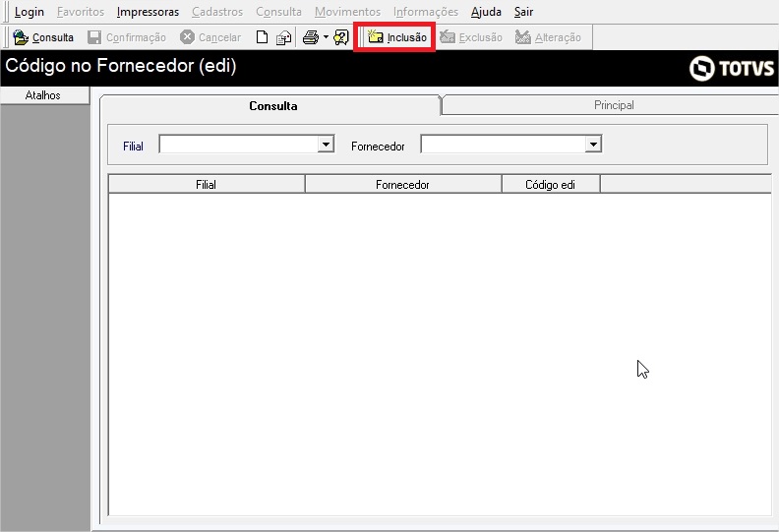Screen dimensions: 779x532
Task: Open the Movimentos menu
Action: pyautogui.click(x=348, y=12)
